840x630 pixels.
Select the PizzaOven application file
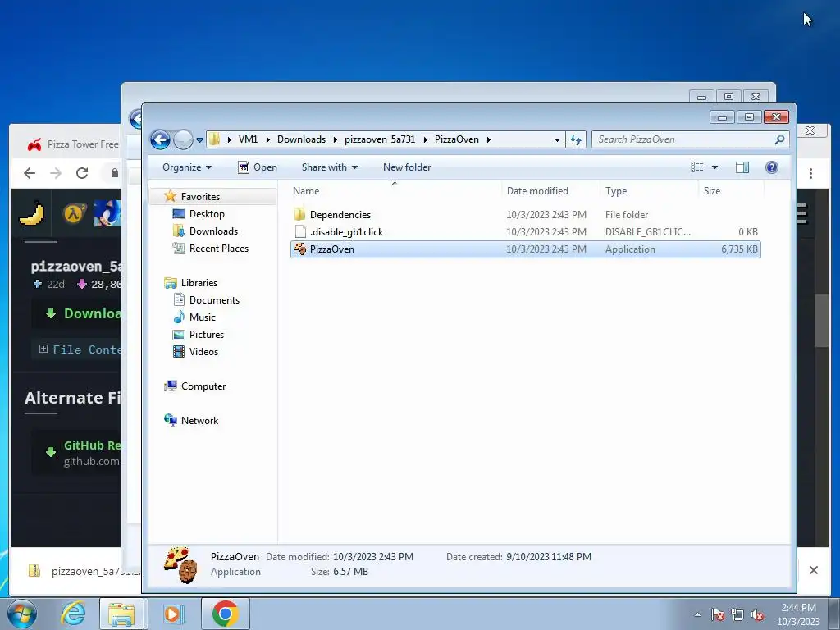pyautogui.click(x=525, y=249)
